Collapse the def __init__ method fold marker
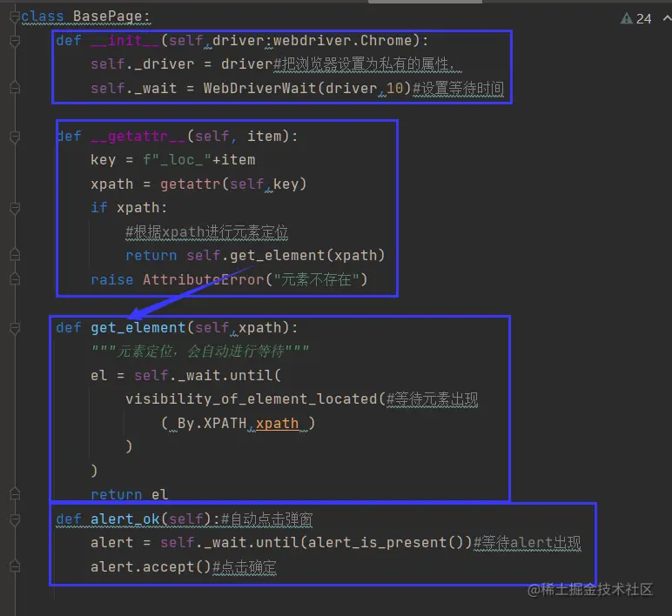Image resolution: width=672 pixels, height=616 pixels. pos(15,41)
